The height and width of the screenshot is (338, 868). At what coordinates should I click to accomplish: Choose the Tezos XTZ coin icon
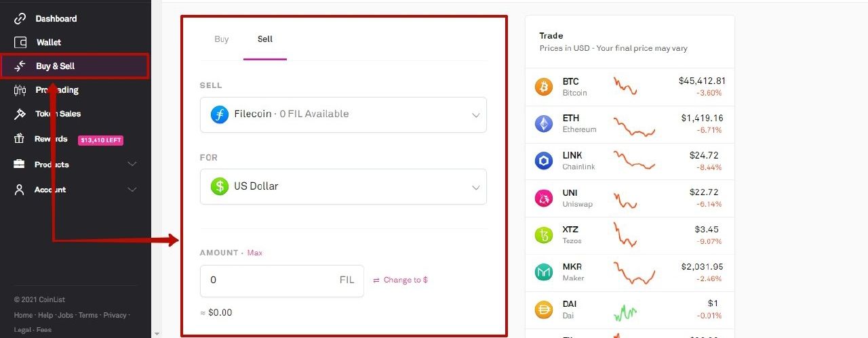pos(544,235)
